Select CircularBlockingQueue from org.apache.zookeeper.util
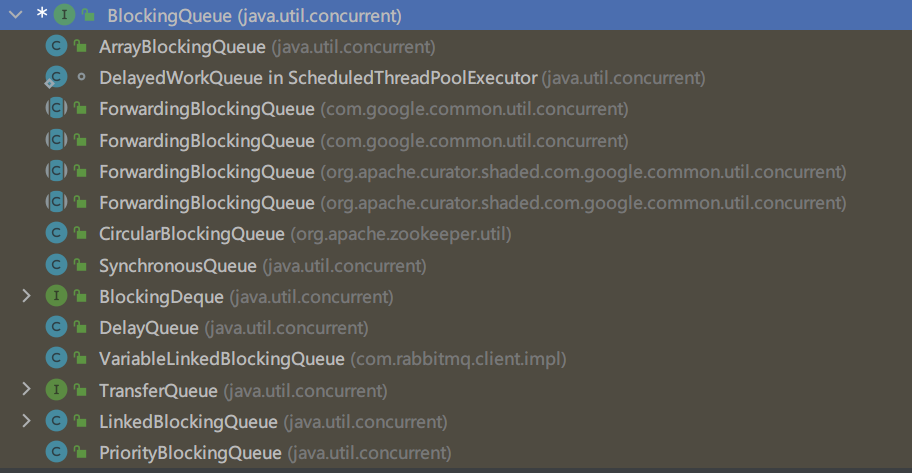 coord(192,235)
